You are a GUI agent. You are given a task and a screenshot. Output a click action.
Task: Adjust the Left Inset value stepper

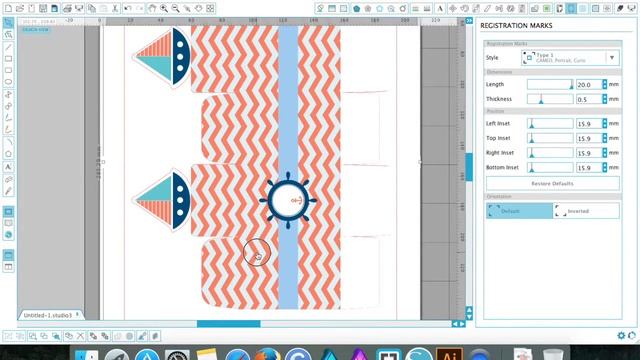point(604,124)
